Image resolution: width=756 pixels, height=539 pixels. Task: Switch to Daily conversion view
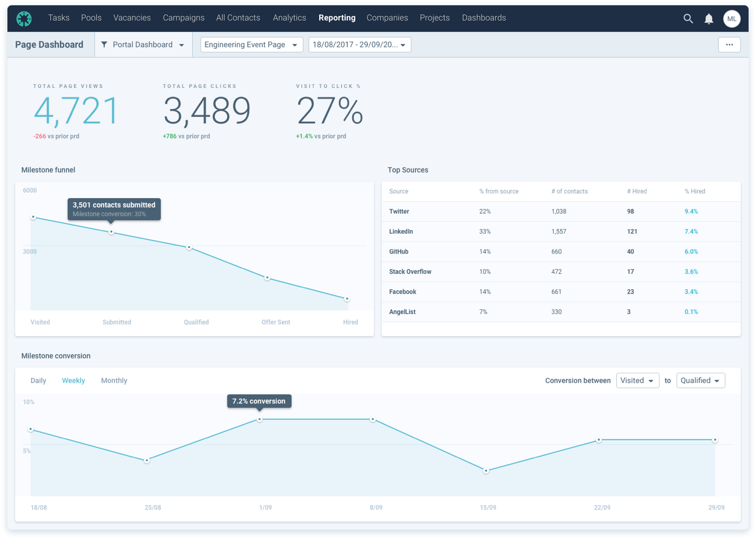pyautogui.click(x=38, y=380)
